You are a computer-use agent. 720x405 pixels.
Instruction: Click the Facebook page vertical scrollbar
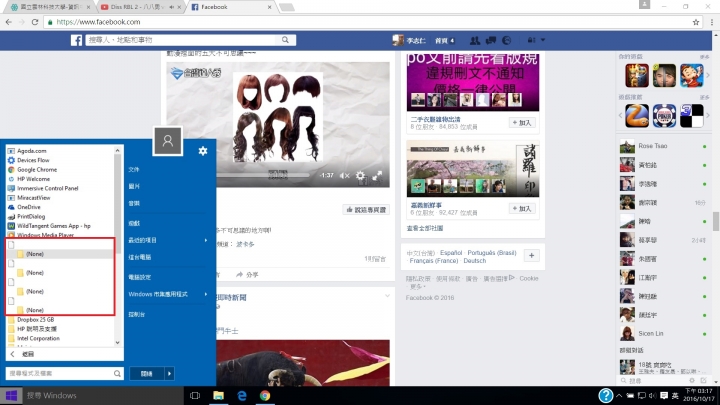point(716,221)
